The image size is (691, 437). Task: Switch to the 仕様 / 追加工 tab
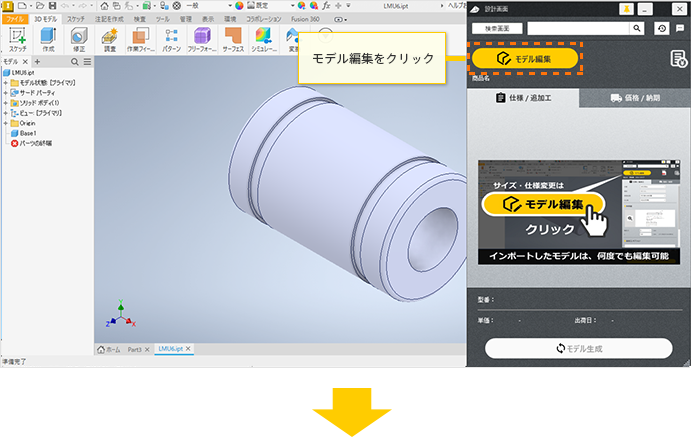tap(523, 98)
